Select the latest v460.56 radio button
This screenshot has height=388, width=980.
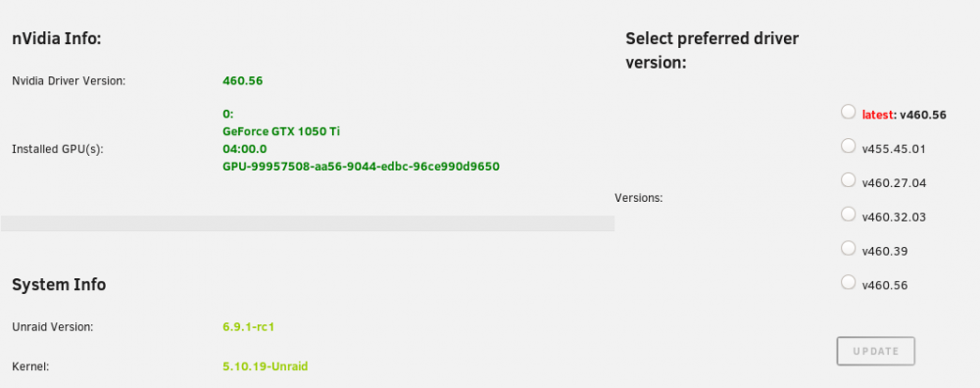pyautogui.click(x=848, y=112)
